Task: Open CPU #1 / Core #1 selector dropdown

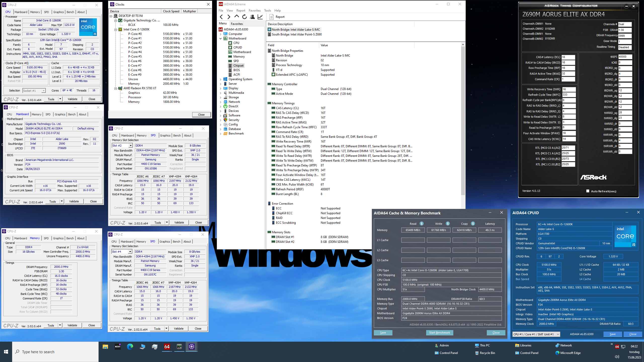Action: pyautogui.click(x=558, y=334)
